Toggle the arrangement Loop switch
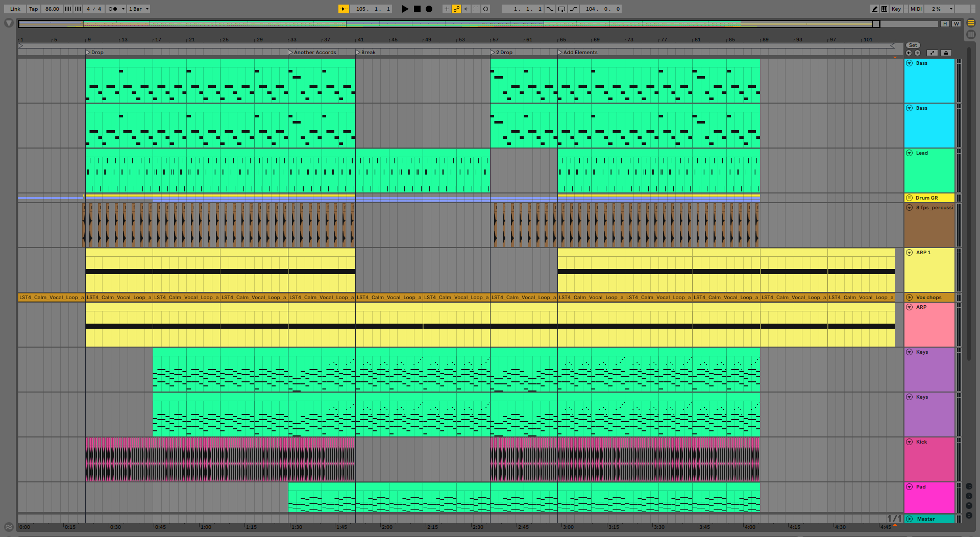980x537 pixels. 561,9
